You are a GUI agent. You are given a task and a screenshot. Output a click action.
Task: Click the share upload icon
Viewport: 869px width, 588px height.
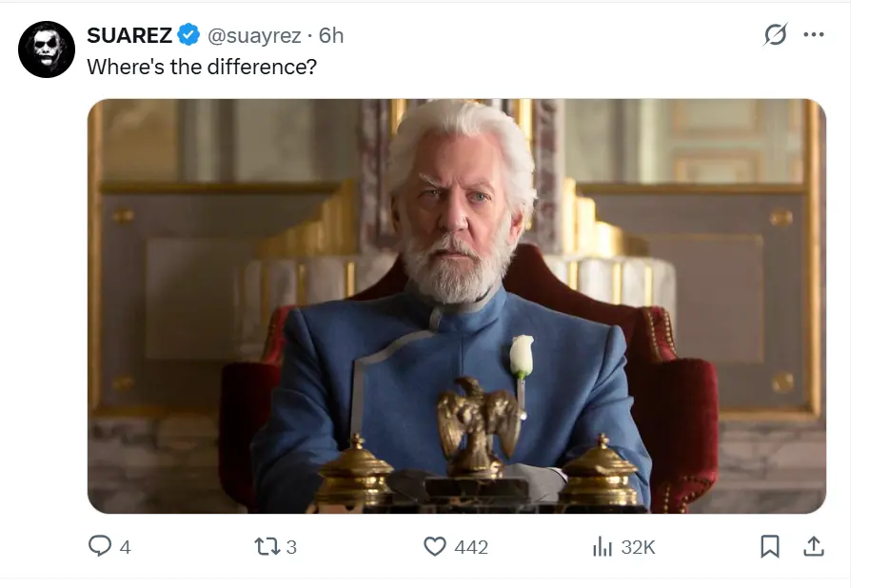[814, 546]
